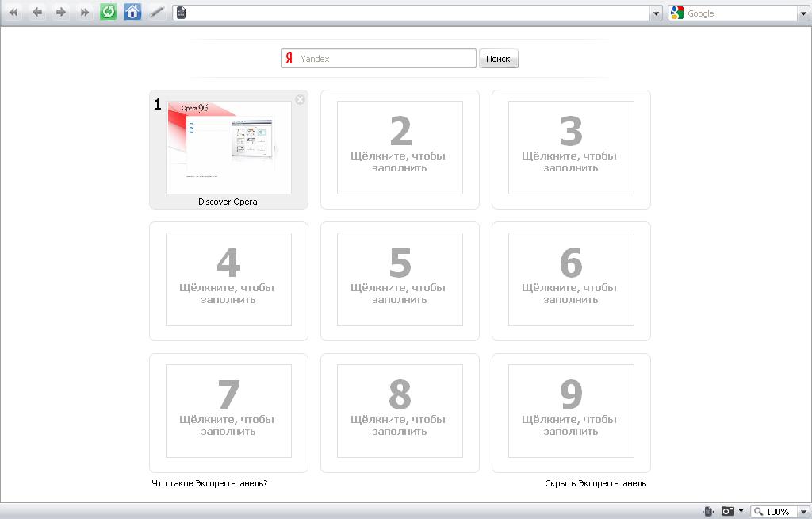812x519 pixels.
Task: Open the Что такое Экспресс-панель? link
Action: (x=209, y=483)
